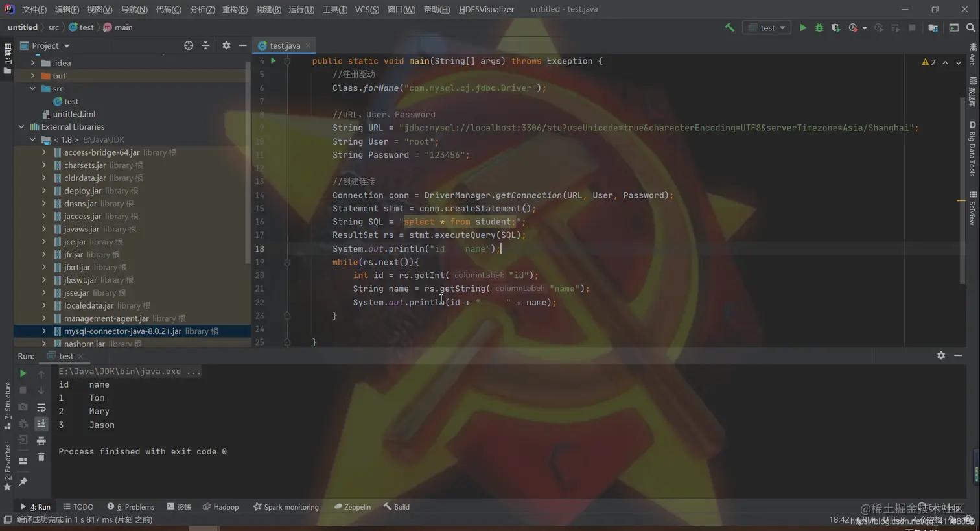The width and height of the screenshot is (980, 531).
Task: Run with coverage icon in toolbar
Action: (835, 28)
